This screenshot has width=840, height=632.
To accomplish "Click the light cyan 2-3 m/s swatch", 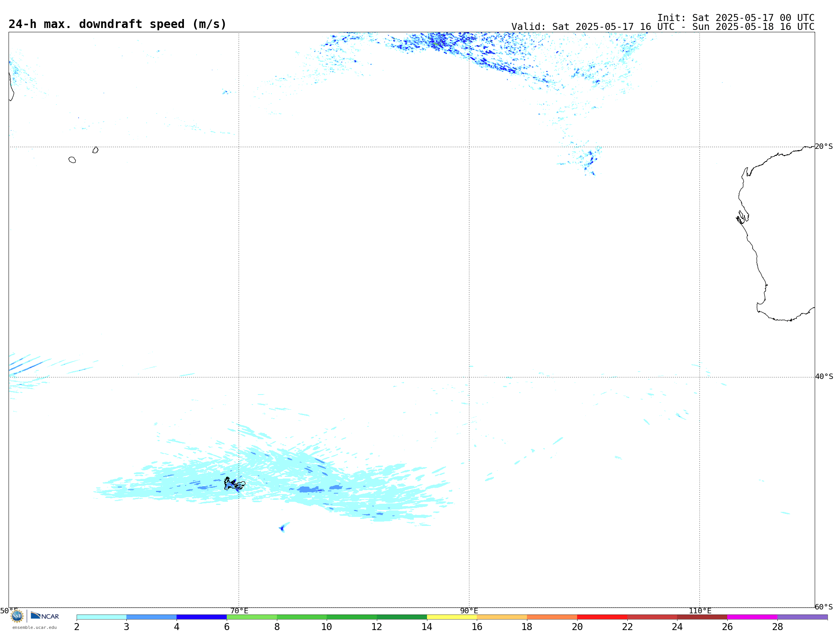I will tap(101, 617).
